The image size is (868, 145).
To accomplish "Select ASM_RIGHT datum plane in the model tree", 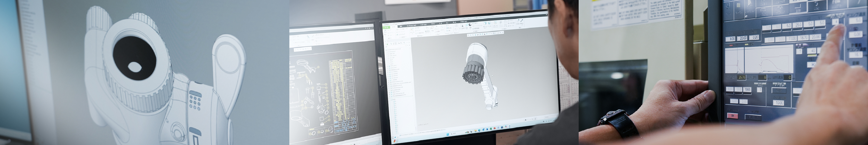I will pos(393,51).
